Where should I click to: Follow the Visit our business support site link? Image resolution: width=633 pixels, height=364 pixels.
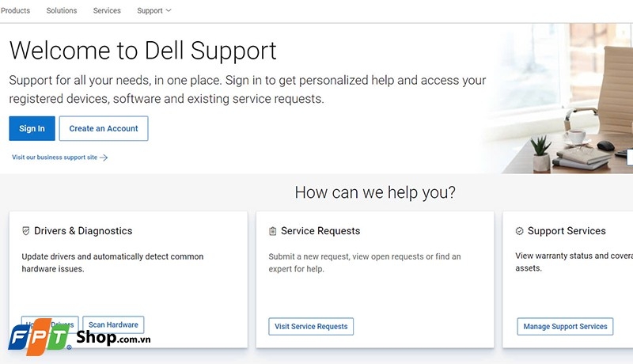tap(55, 157)
